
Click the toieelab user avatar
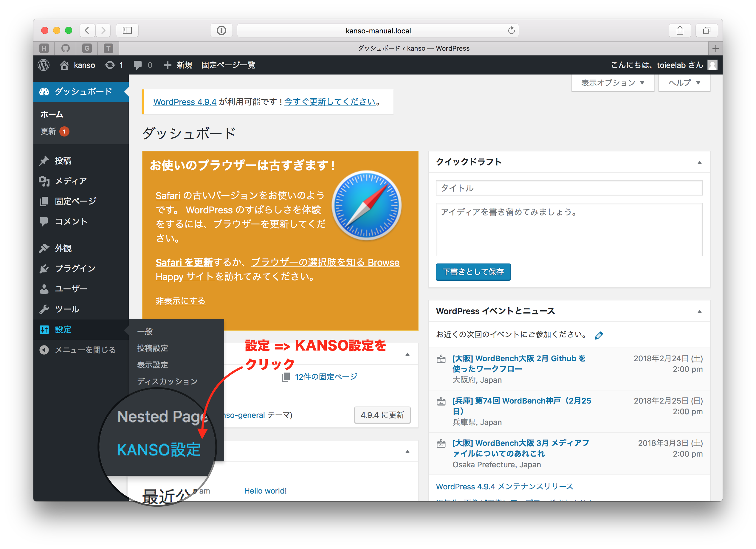[x=712, y=65]
